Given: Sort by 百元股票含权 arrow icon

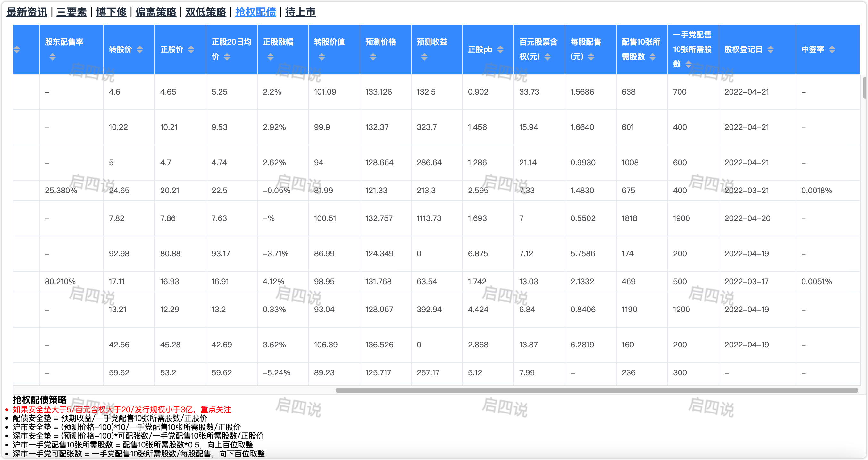Looking at the screenshot, I should 547,57.
